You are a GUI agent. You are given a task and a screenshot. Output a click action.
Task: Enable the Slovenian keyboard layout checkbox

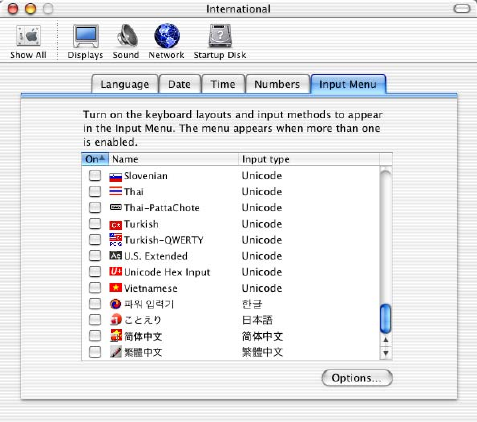pos(95,175)
